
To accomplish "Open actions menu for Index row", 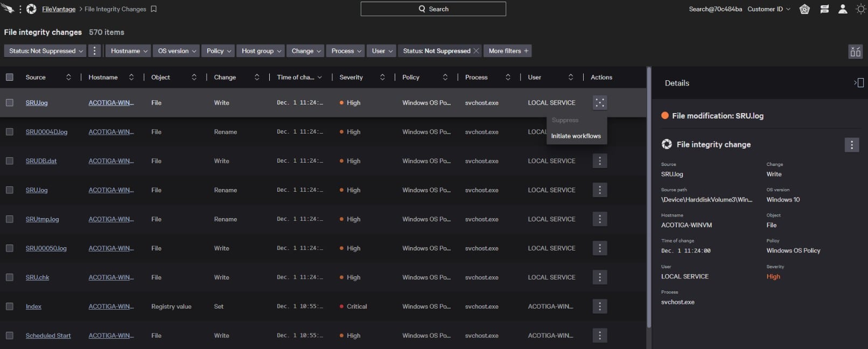I will 600,306.
